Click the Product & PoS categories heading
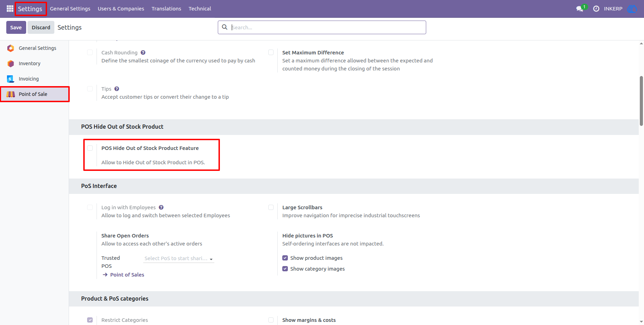Image resolution: width=644 pixels, height=325 pixels. tap(115, 298)
